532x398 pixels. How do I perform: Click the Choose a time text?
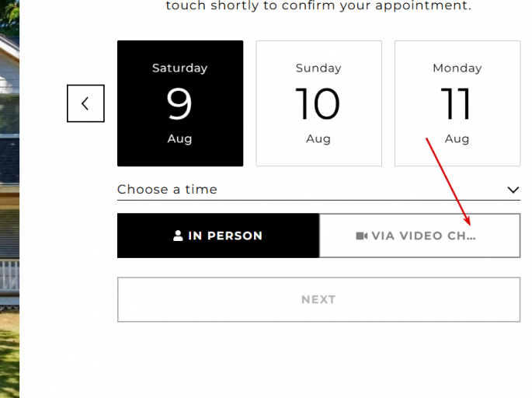167,190
